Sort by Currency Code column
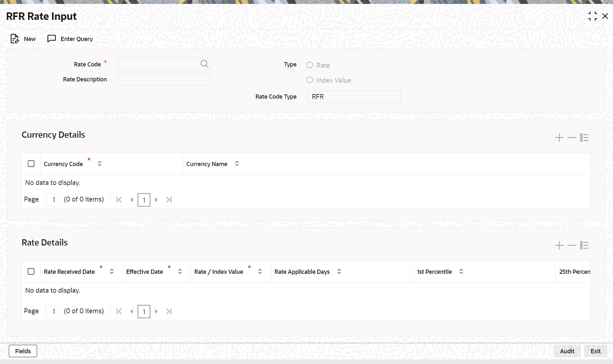 (x=100, y=163)
